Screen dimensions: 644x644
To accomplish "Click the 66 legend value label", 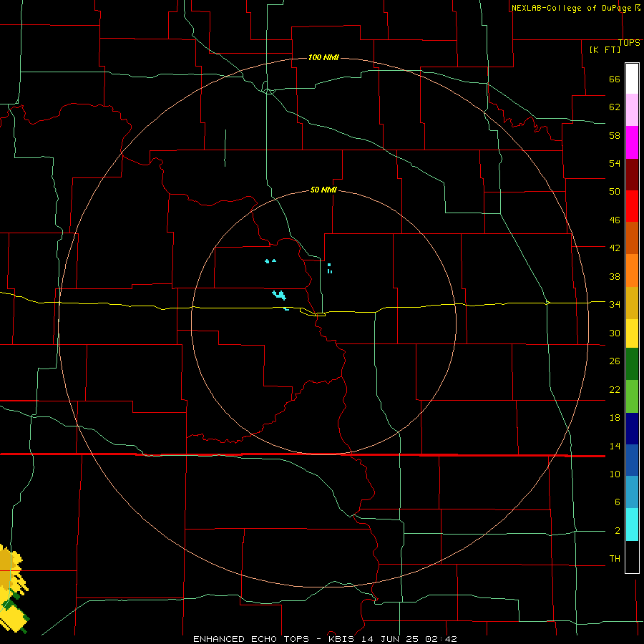I will click(615, 79).
